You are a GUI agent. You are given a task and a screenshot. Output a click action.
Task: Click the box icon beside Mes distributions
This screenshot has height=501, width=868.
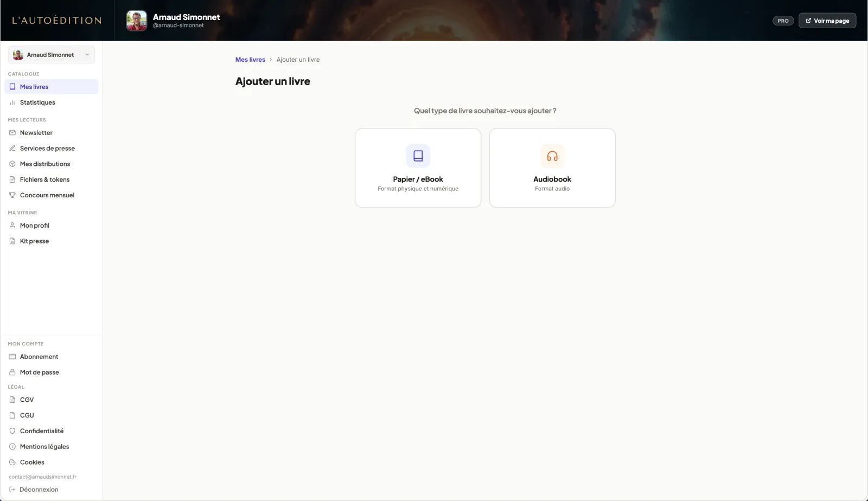pyautogui.click(x=12, y=164)
